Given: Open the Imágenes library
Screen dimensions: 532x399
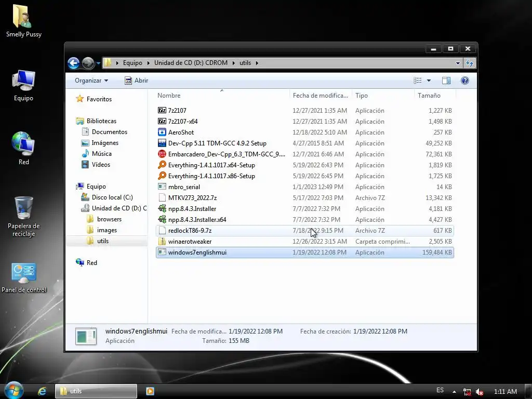Looking at the screenshot, I should click(105, 143).
